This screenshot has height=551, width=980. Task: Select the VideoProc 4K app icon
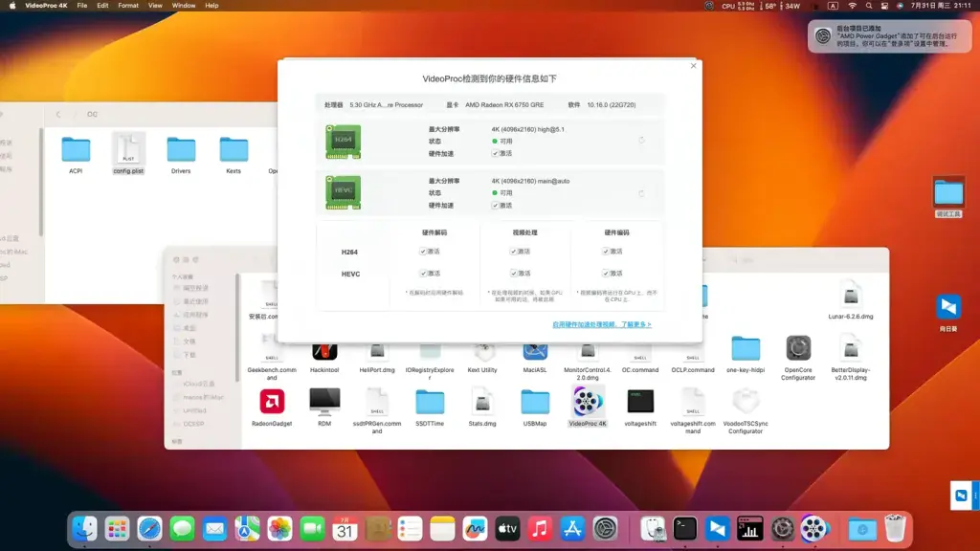click(588, 402)
